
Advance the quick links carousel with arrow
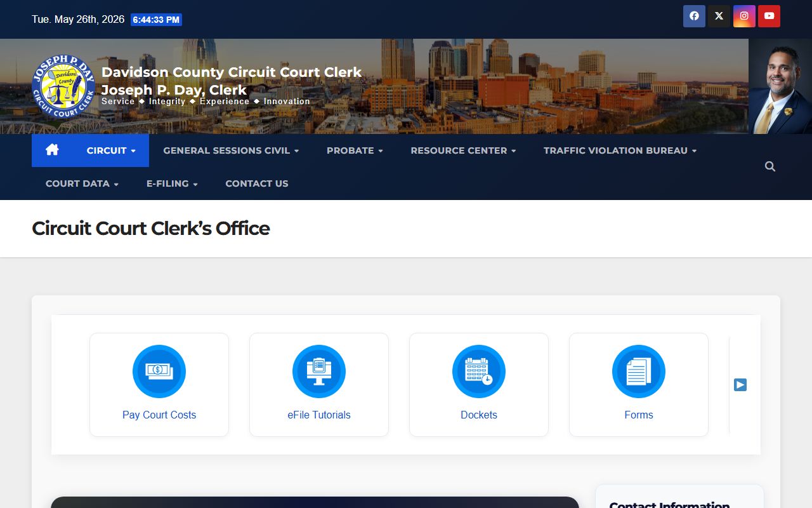(740, 385)
